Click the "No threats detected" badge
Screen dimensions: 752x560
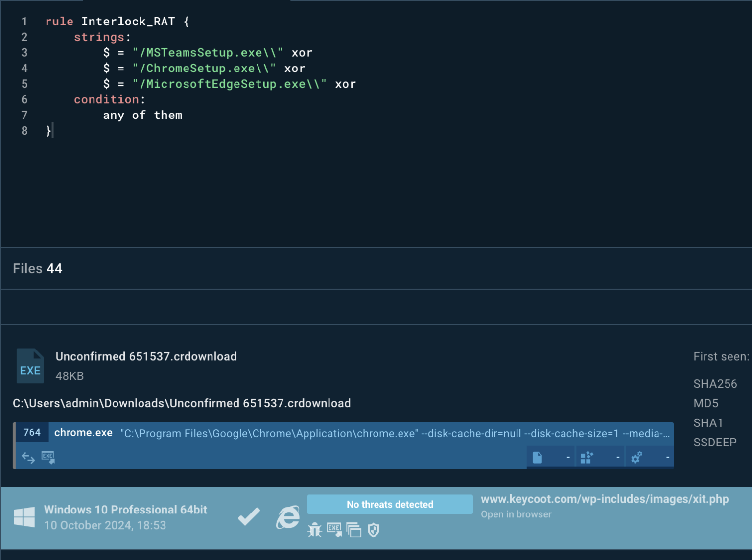click(x=390, y=504)
